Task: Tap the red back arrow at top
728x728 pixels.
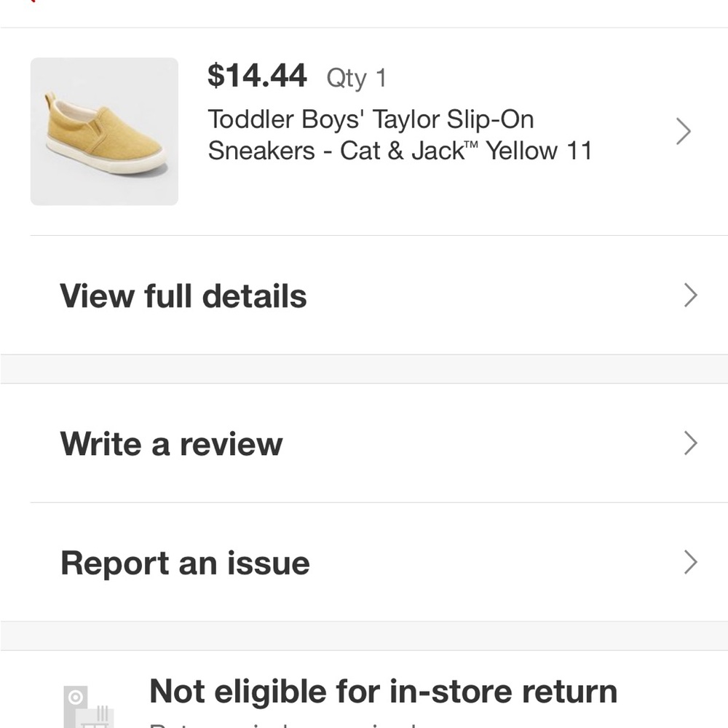Action: click(x=33, y=1)
